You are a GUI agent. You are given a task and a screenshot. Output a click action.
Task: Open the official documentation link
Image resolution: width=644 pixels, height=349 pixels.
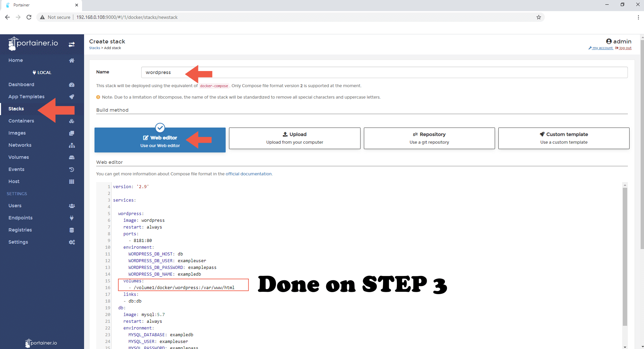248,174
